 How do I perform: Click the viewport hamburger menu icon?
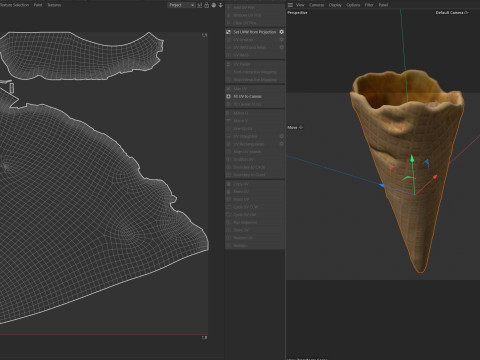click(x=290, y=5)
